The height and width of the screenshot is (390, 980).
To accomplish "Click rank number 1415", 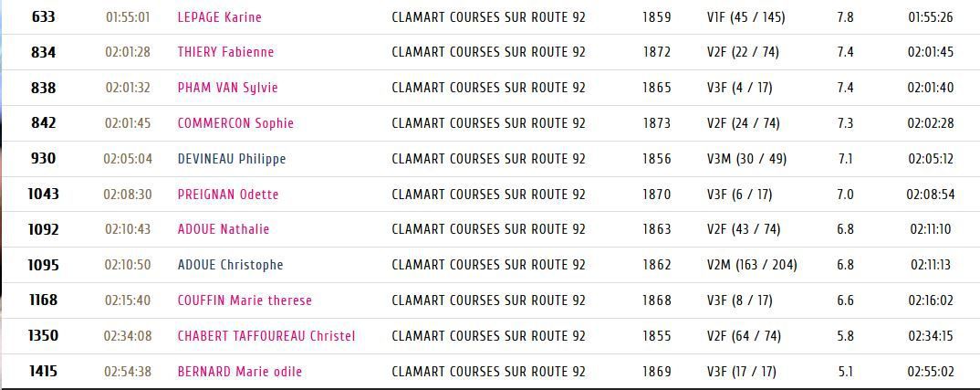I will tap(43, 372).
